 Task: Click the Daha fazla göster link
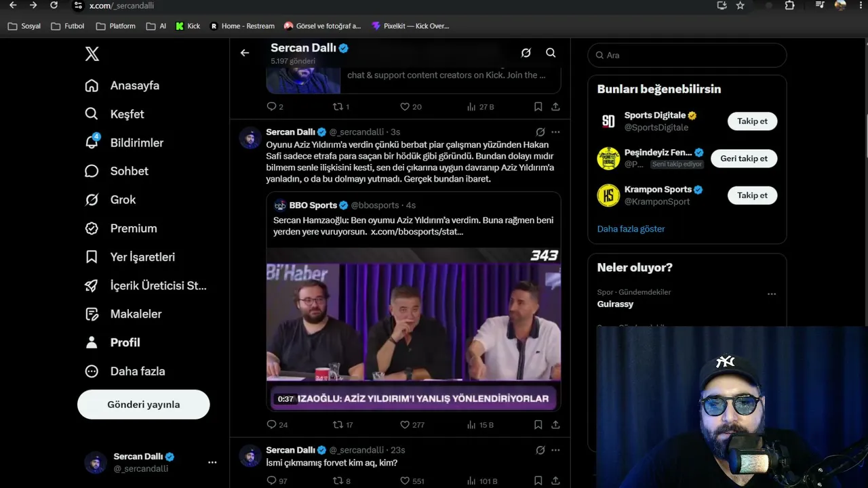coord(631,229)
